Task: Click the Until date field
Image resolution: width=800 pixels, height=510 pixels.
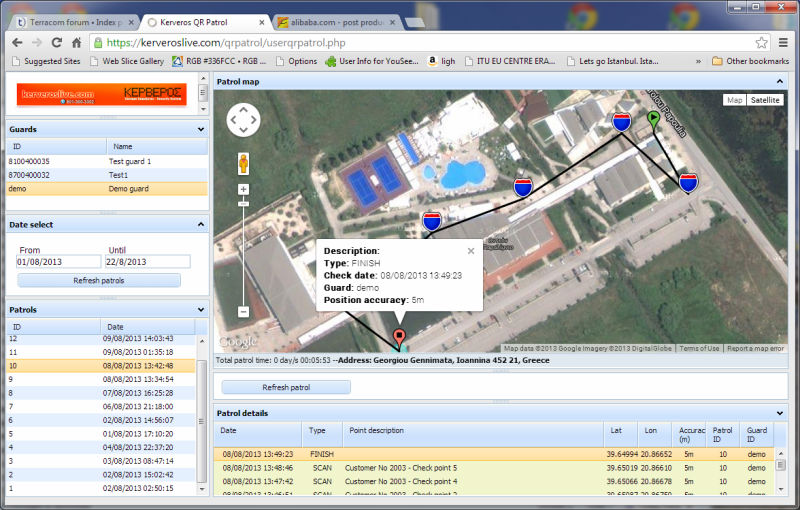Action: 147,262
